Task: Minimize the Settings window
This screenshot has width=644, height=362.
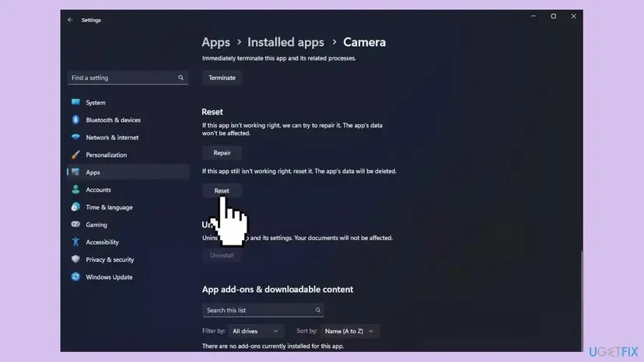Action: click(533, 16)
